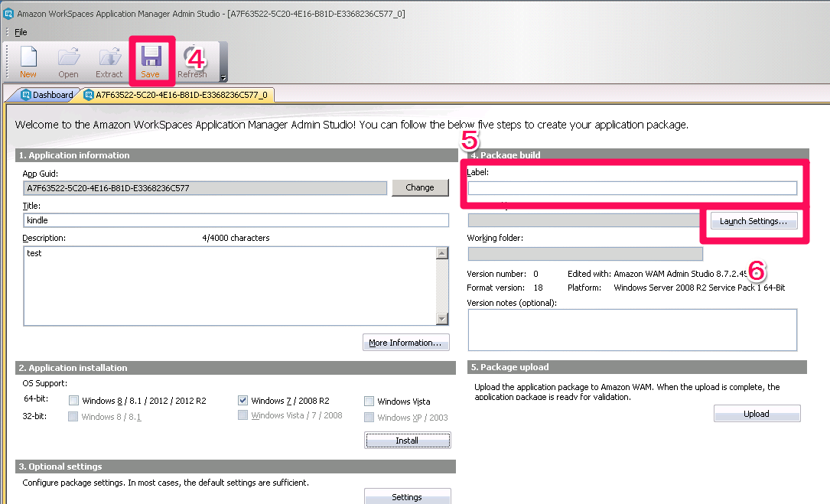Click the '2. Application installation' section header
The height and width of the screenshot is (504, 830).
click(236, 367)
